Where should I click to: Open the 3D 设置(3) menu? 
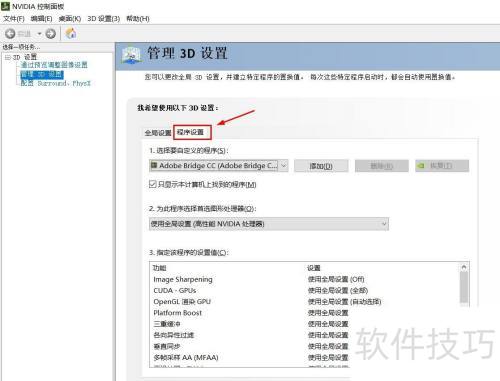[x=103, y=19]
